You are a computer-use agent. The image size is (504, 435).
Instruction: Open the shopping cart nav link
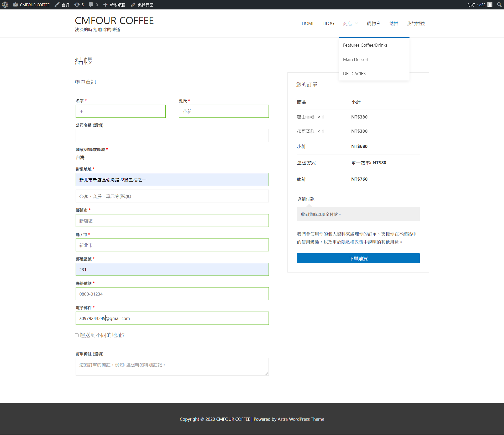pyautogui.click(x=373, y=23)
